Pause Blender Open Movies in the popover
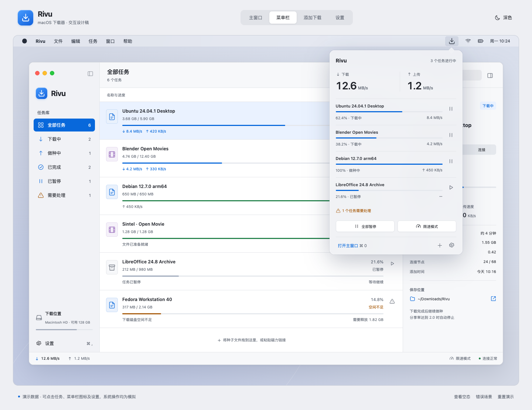This screenshot has width=532, height=410. (x=451, y=135)
